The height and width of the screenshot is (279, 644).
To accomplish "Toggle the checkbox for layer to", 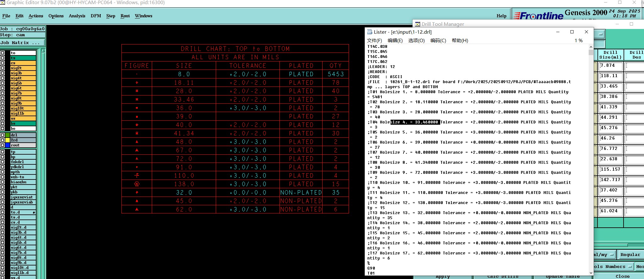I will pyautogui.click(x=3, y=53).
